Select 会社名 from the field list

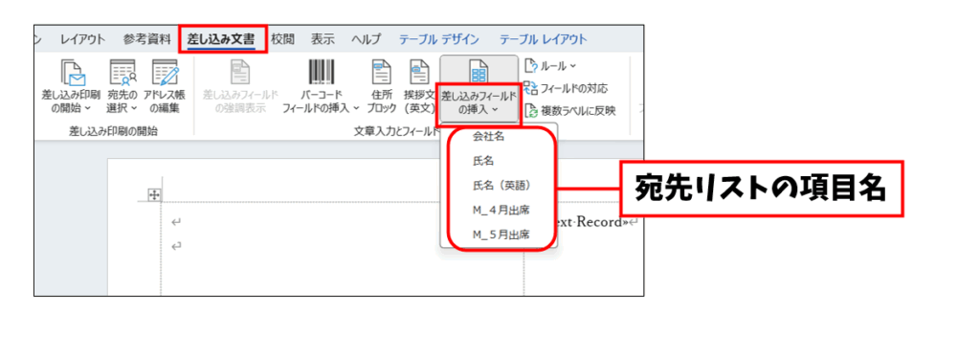(489, 136)
